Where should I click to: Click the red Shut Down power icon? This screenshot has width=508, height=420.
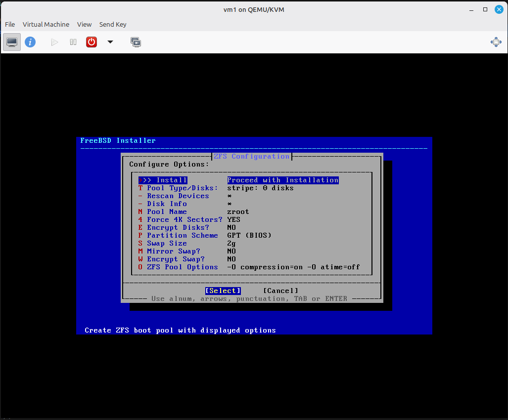(92, 42)
